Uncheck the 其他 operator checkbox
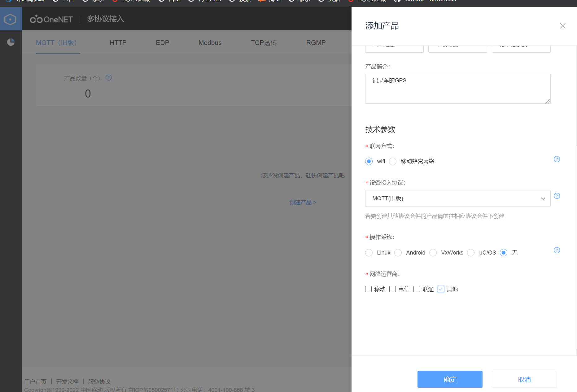This screenshot has width=577, height=392. click(441, 289)
